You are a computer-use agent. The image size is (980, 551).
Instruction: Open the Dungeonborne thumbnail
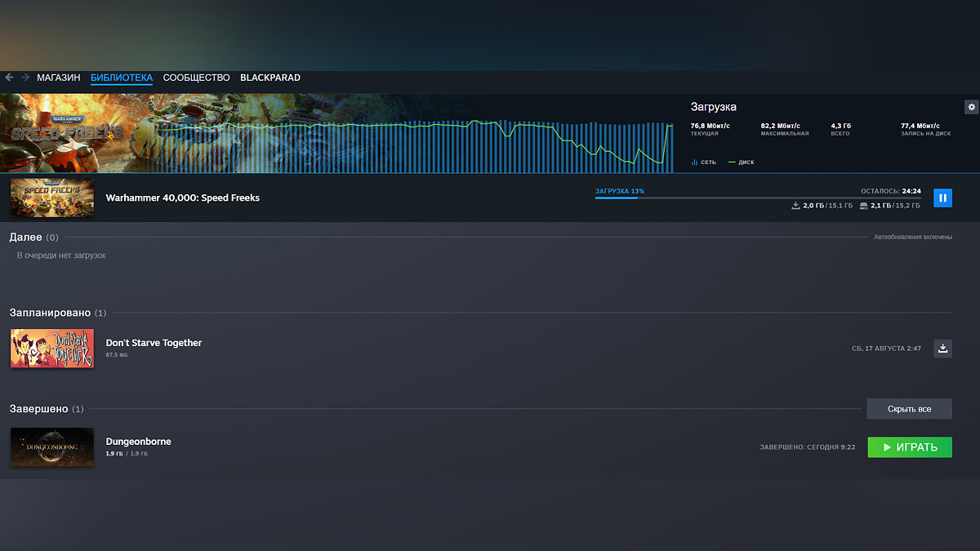52,447
